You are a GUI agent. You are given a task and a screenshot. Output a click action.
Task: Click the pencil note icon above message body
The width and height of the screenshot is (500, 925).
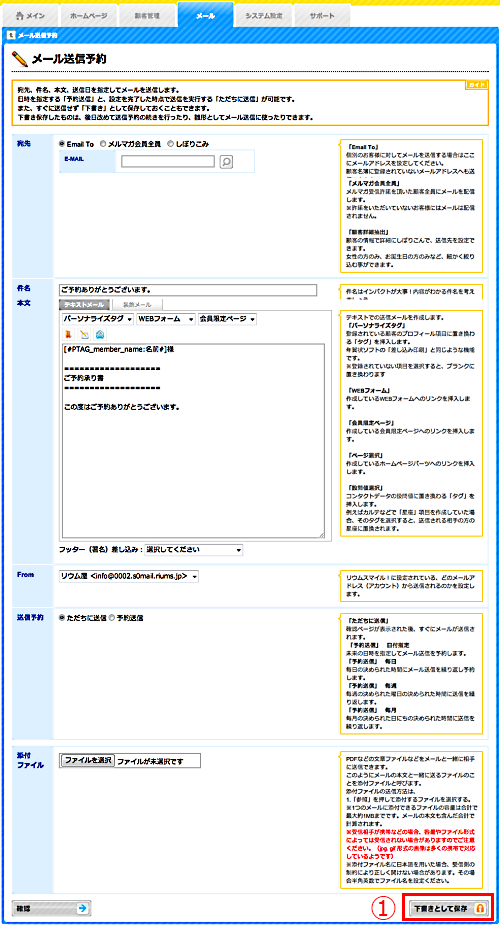tap(84, 334)
